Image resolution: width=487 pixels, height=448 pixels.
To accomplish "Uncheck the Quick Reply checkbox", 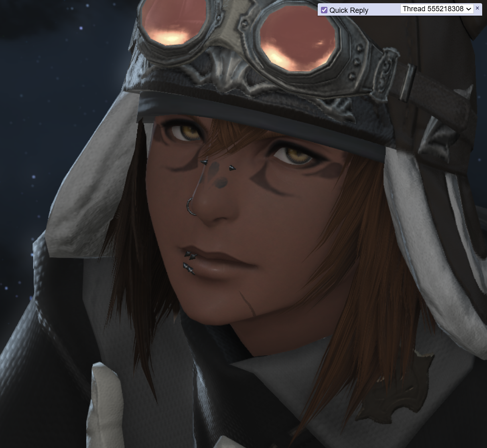I will 324,10.
